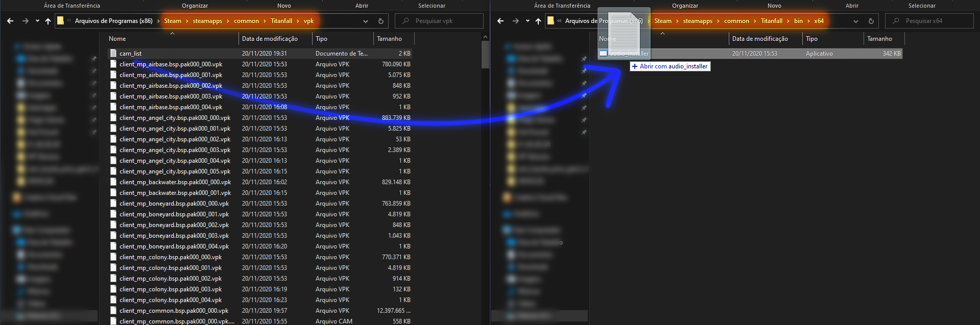Expand chevron after Steam in vpk address bar
This screenshot has width=980, height=325.
pos(187,21)
